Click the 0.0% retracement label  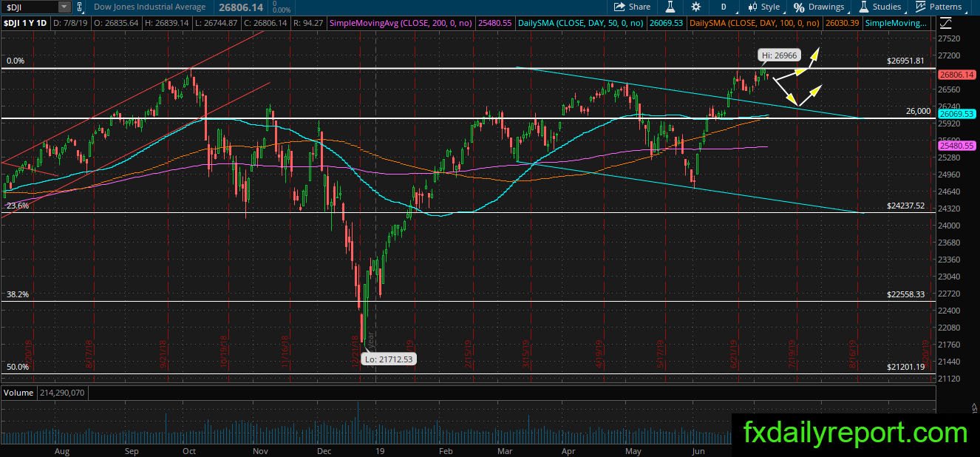[x=15, y=61]
